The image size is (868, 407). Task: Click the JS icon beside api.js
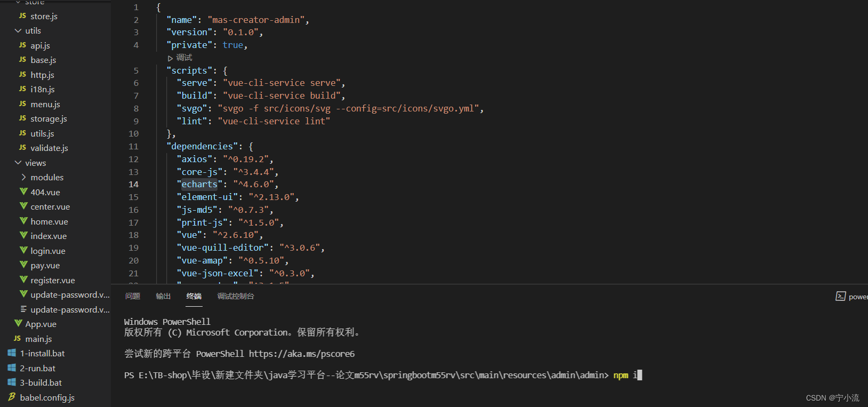[x=22, y=45]
